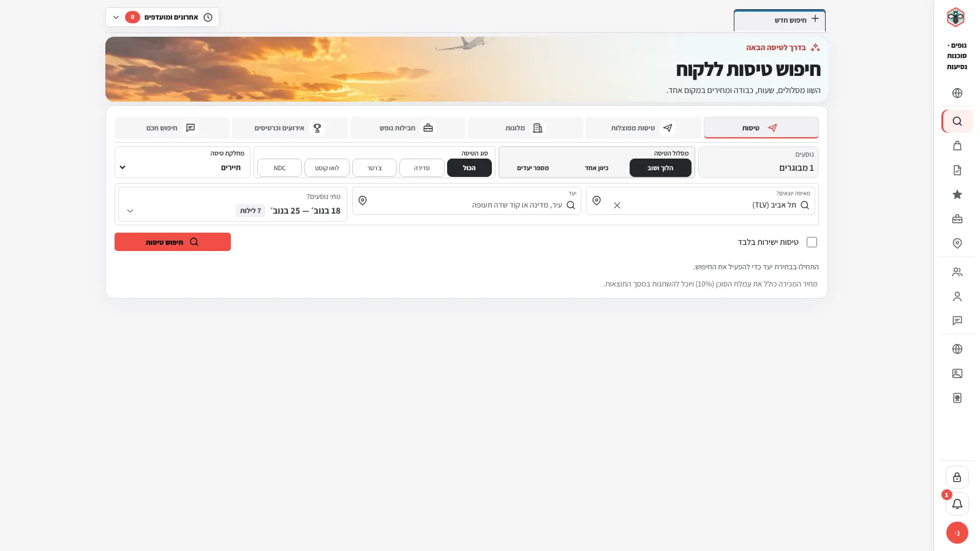Open the travel dates picker
This screenshot has height=551, width=980.
[x=233, y=204]
